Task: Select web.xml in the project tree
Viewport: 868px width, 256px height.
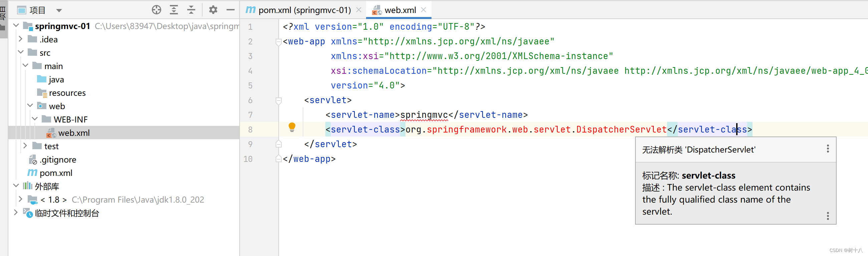Action: pyautogui.click(x=123, y=133)
